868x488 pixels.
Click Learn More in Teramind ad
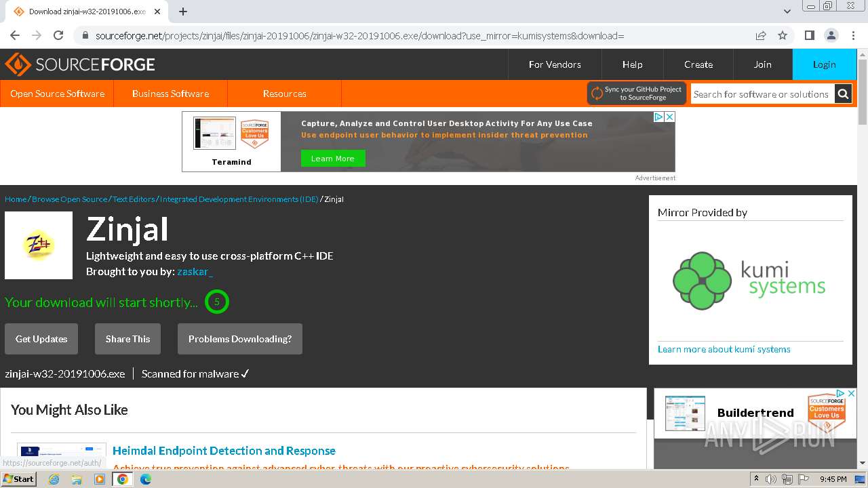333,159
